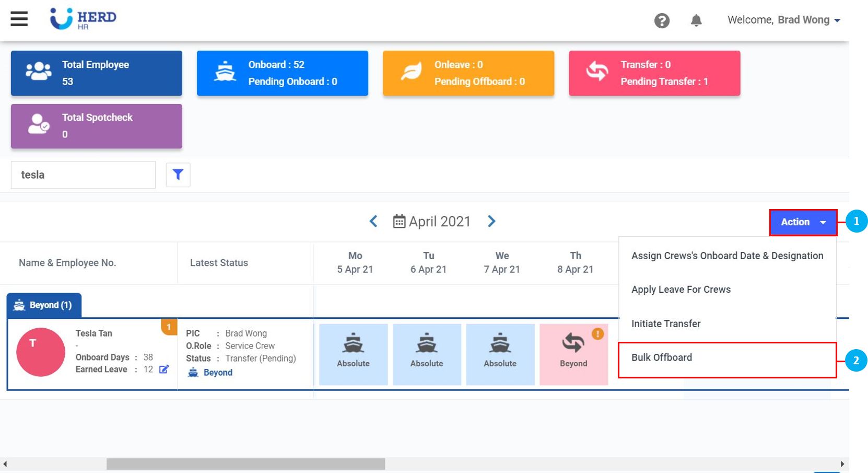This screenshot has width=868, height=473.
Task: Click the April 2021 calendar icon
Action: (399, 222)
